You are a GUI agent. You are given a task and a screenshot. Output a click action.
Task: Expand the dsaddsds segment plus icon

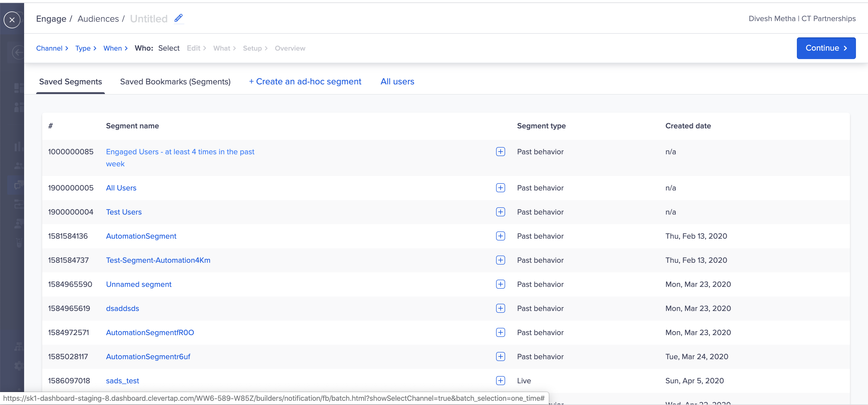pos(500,308)
